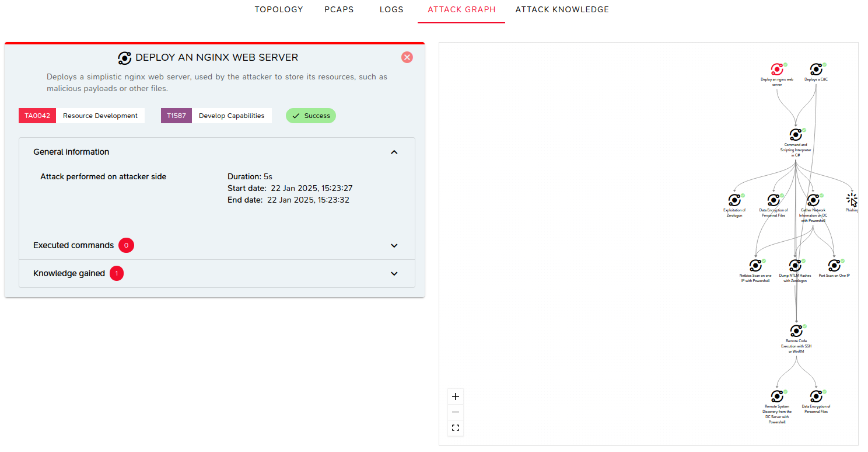Expand the Knowledge gained section

(x=394, y=273)
